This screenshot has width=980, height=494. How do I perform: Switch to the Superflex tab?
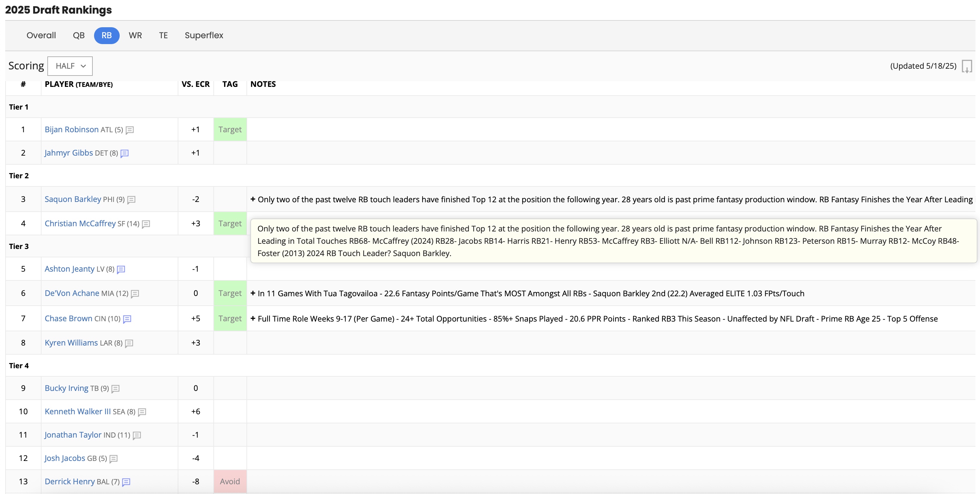204,35
